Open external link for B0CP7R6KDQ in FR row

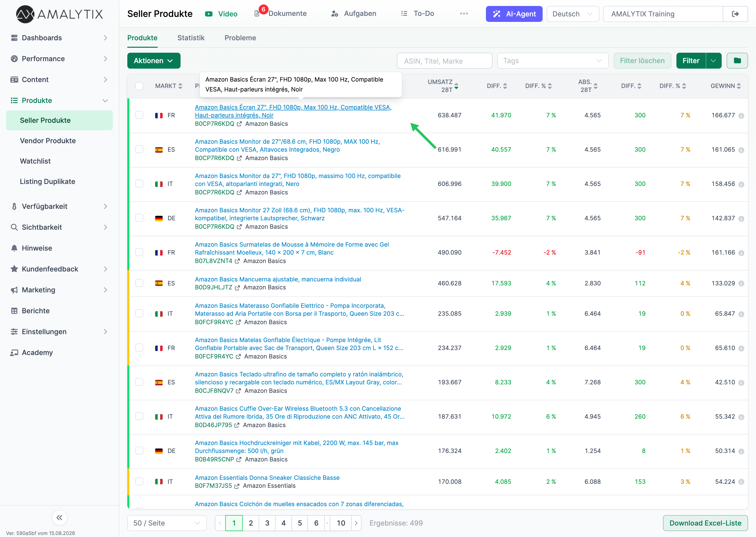click(239, 124)
